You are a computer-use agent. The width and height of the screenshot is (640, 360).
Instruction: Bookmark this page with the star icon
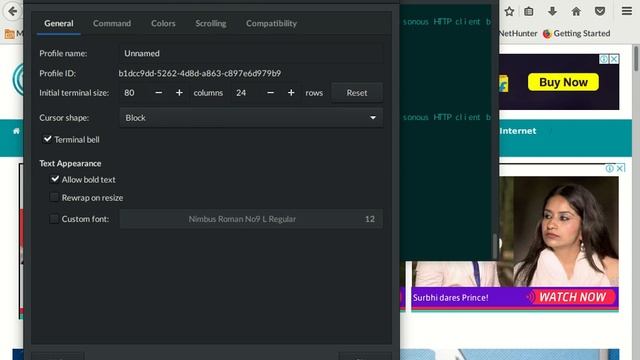pos(509,11)
